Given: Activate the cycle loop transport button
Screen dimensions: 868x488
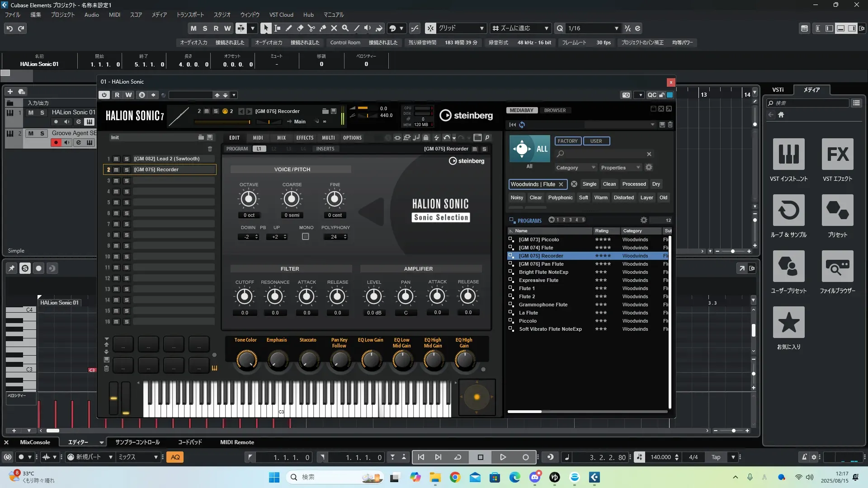Looking at the screenshot, I should 458,457.
